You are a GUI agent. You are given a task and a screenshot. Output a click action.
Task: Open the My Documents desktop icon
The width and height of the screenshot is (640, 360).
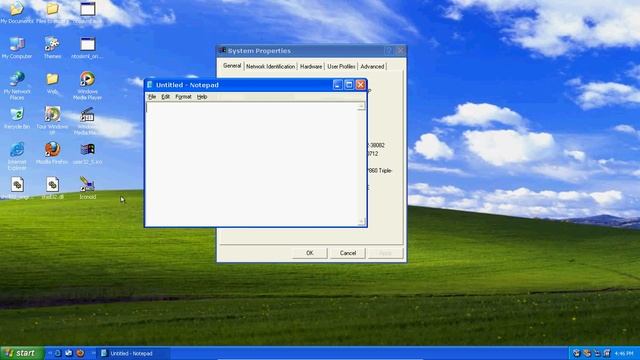pyautogui.click(x=17, y=11)
